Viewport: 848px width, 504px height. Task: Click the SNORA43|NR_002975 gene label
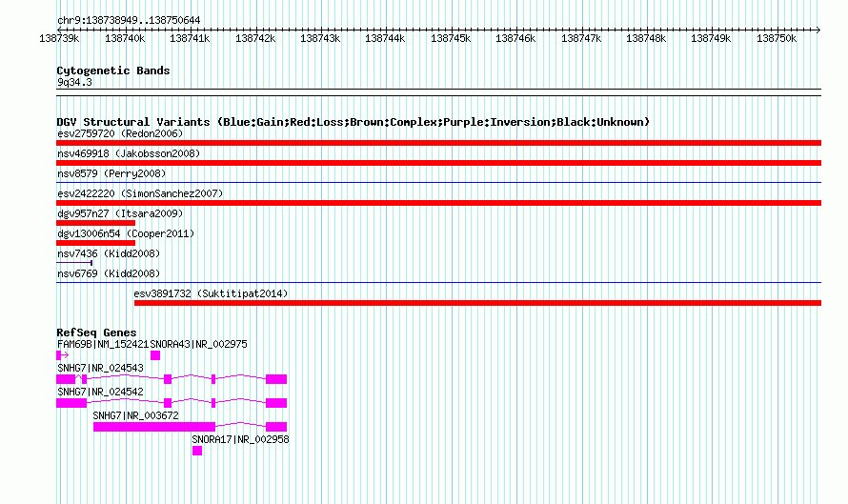point(198,344)
